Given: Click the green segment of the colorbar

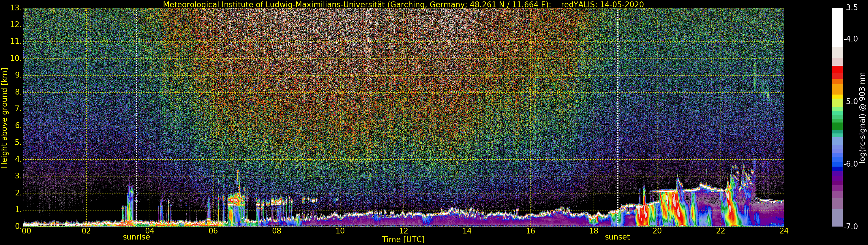Looking at the screenshot, I should pyautogui.click(x=837, y=126).
